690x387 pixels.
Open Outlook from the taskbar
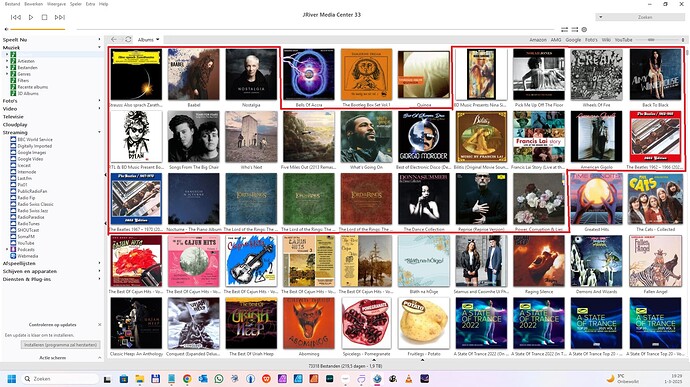[203, 379]
